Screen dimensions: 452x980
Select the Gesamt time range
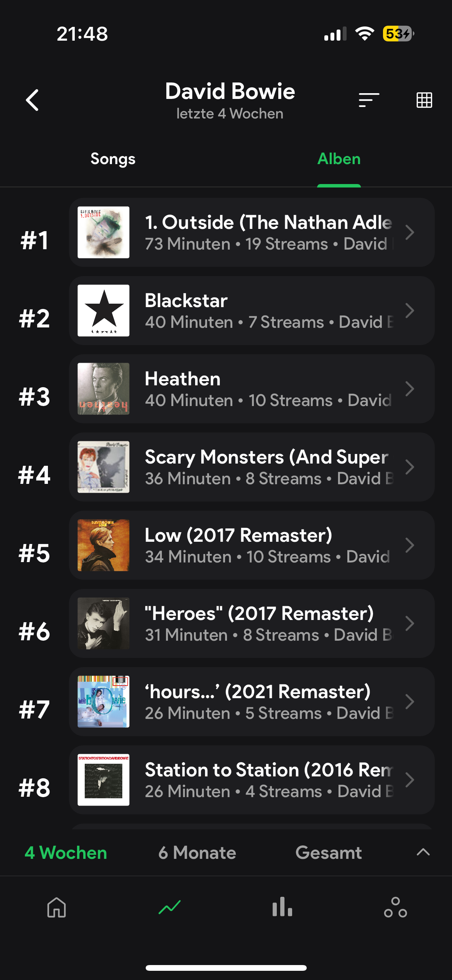(x=329, y=853)
